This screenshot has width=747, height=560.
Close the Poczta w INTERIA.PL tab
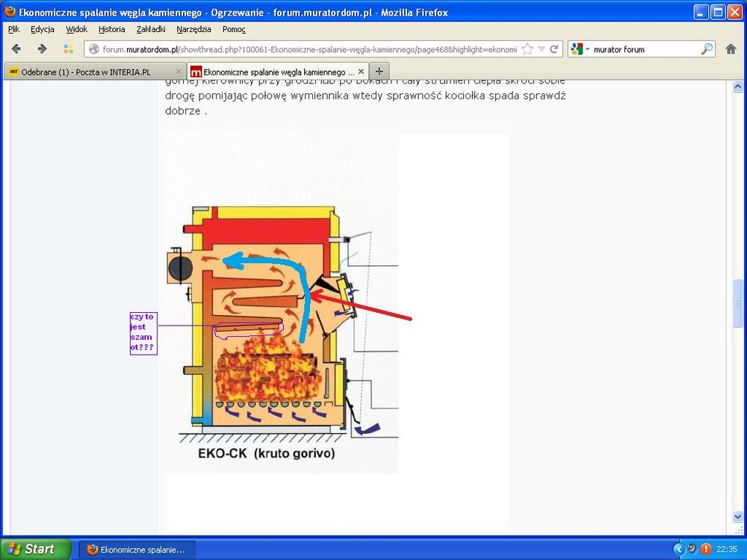(179, 72)
